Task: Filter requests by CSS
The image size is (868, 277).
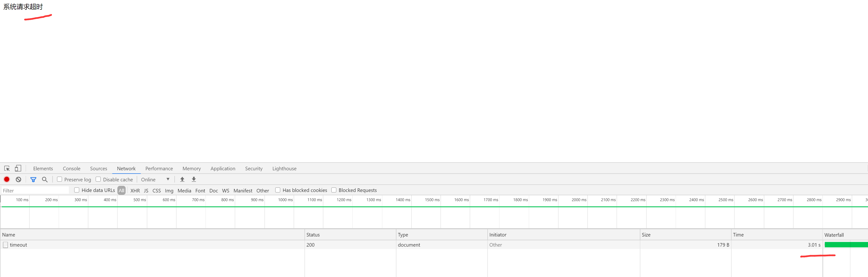Action: [157, 191]
